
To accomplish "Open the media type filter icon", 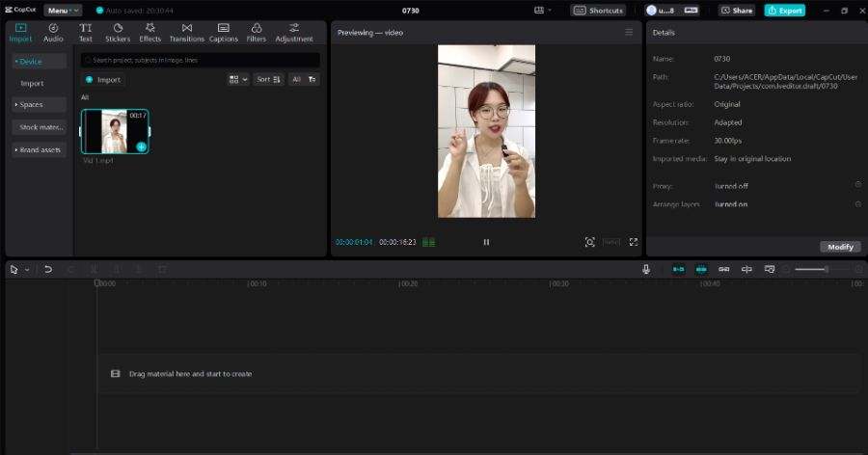I will [x=312, y=80].
